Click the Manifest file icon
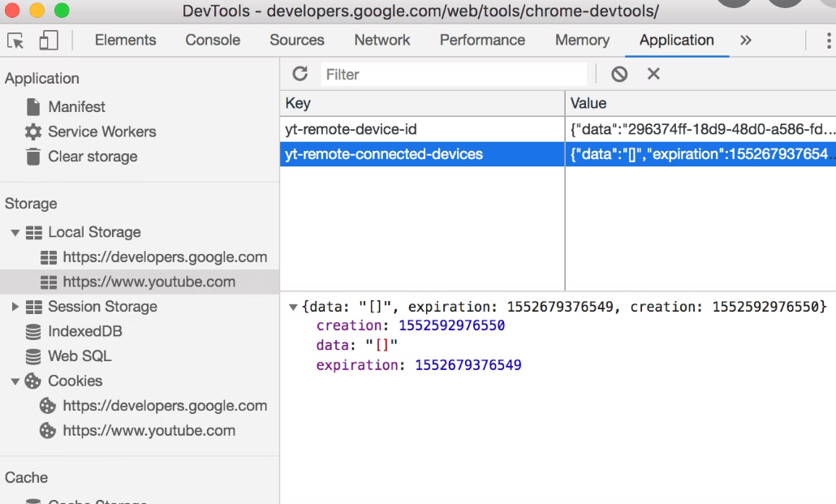Image resolution: width=836 pixels, height=504 pixels. (33, 106)
